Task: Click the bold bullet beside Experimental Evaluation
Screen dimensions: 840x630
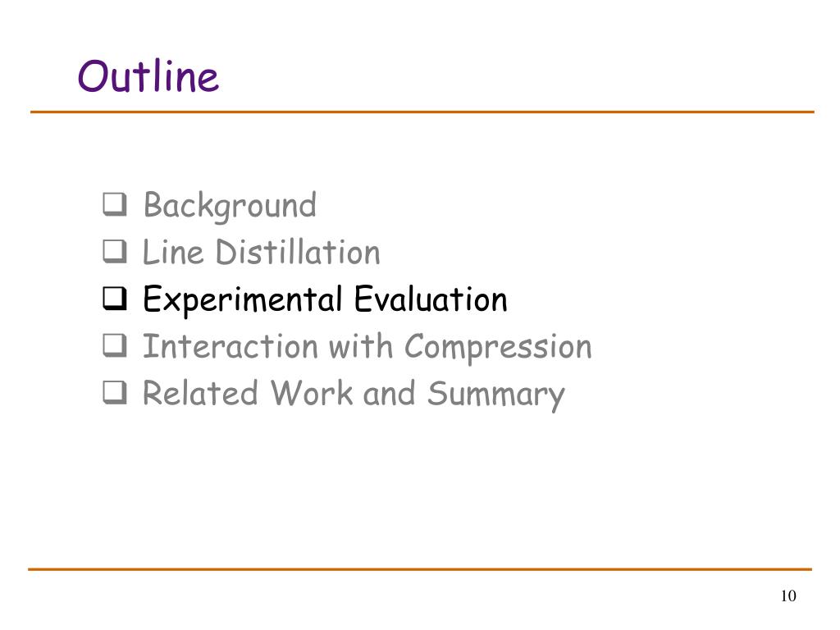Action: 115,299
